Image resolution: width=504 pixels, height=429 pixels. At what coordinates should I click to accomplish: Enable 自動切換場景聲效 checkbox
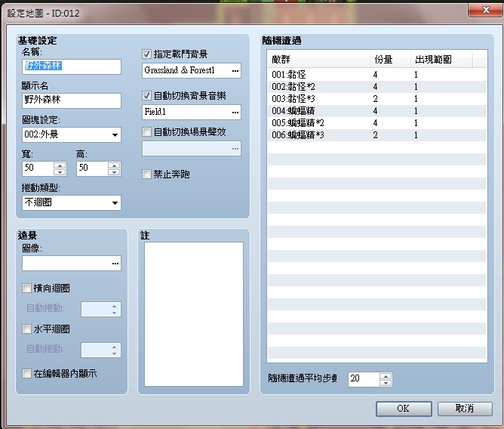(146, 132)
